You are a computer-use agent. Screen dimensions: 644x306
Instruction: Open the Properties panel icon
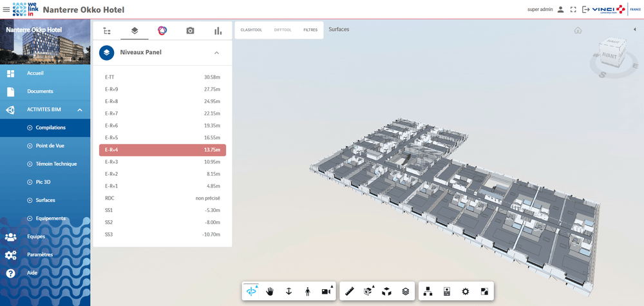[447, 291]
